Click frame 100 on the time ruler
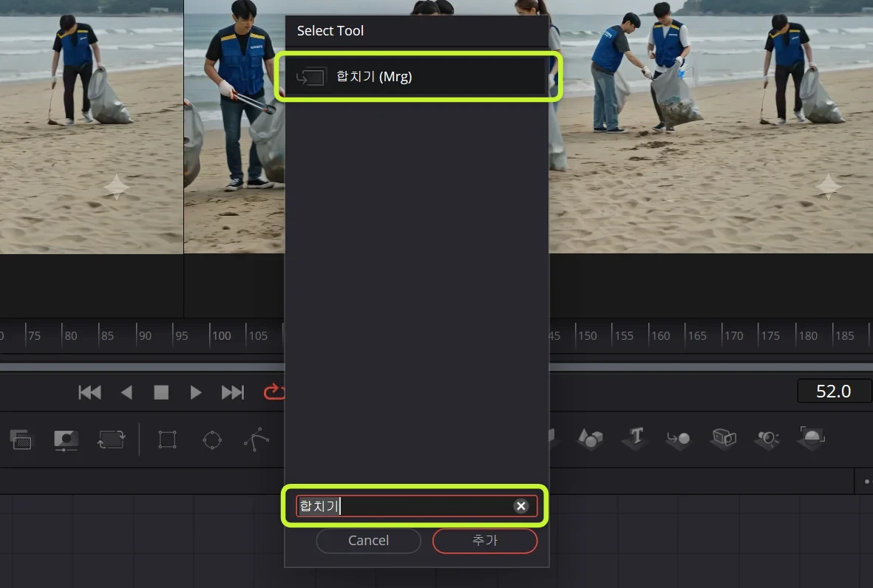873x588 pixels. pos(222,335)
